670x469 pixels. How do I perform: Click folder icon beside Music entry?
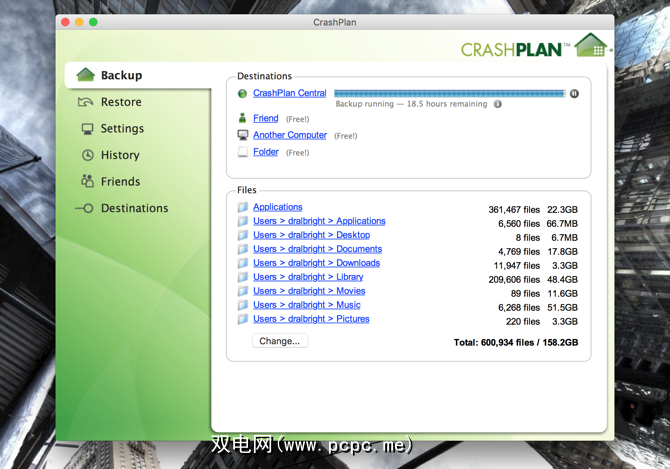(243, 305)
